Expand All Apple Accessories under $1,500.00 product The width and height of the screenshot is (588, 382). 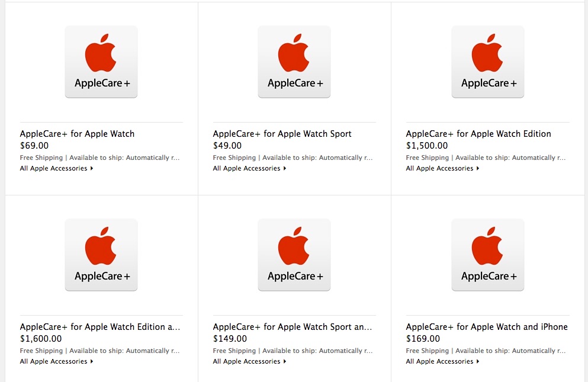click(x=442, y=169)
